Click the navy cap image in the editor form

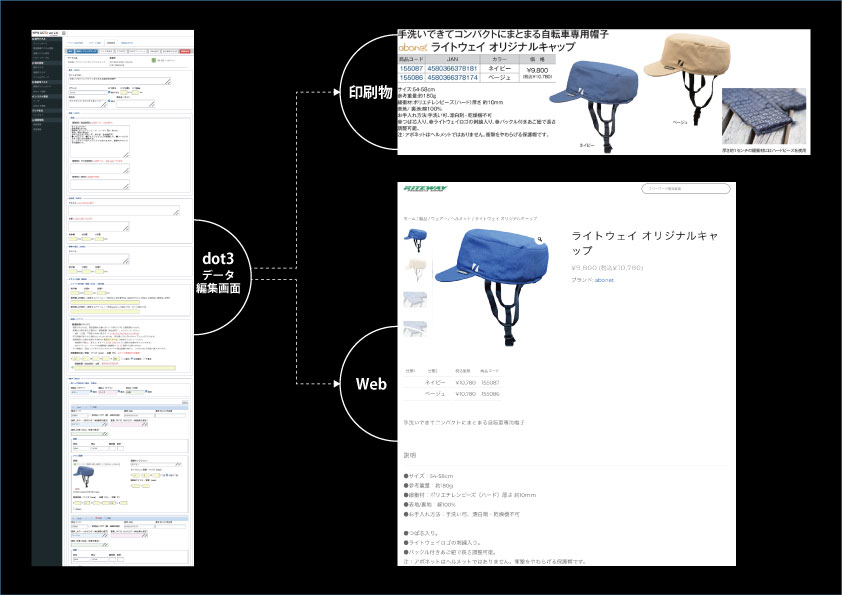(x=84, y=477)
